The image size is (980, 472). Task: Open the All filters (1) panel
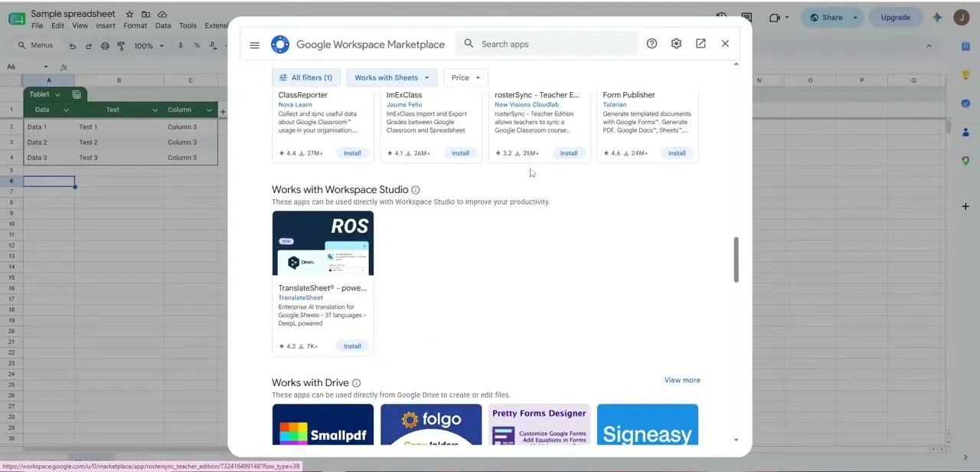(x=306, y=77)
